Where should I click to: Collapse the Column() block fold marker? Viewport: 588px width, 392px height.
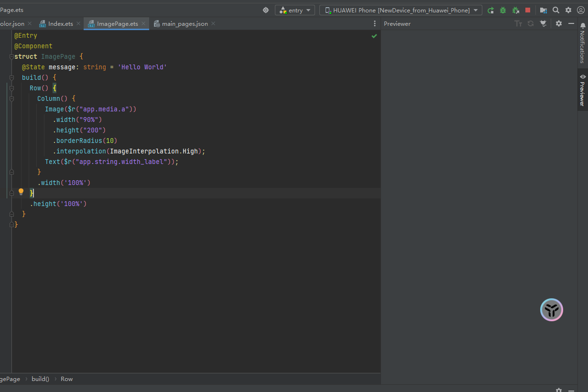[11, 98]
